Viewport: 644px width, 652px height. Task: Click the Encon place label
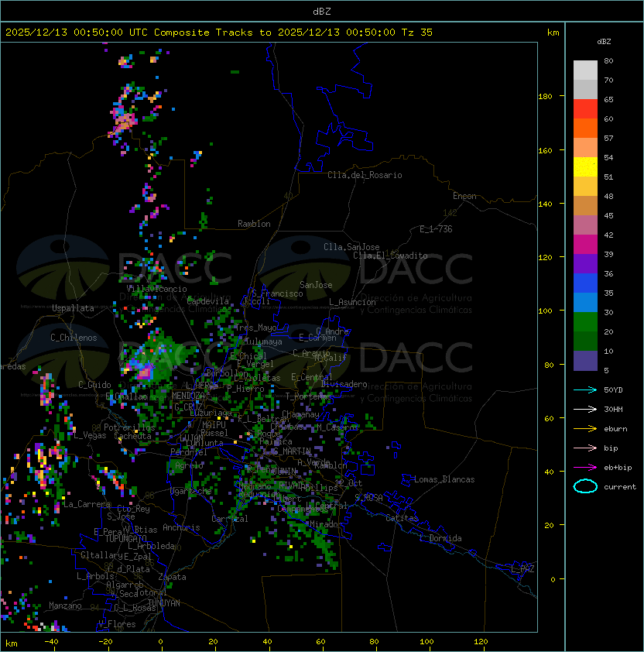(x=464, y=196)
